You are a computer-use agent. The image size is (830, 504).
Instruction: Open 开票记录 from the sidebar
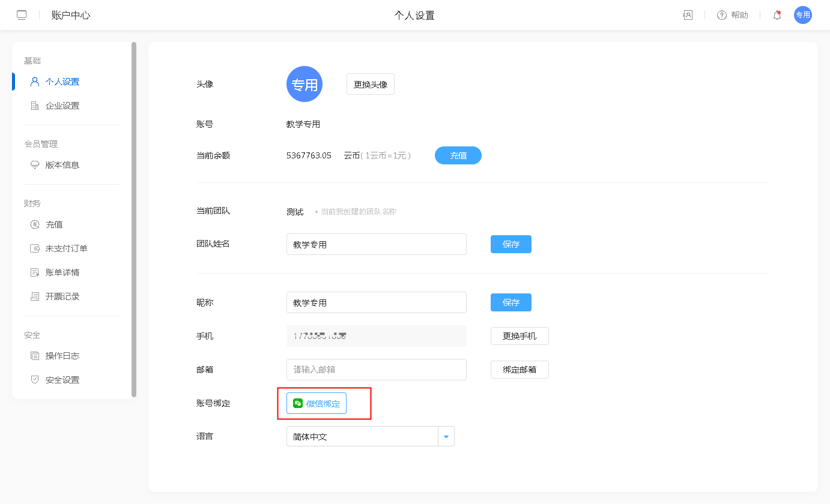coord(62,296)
